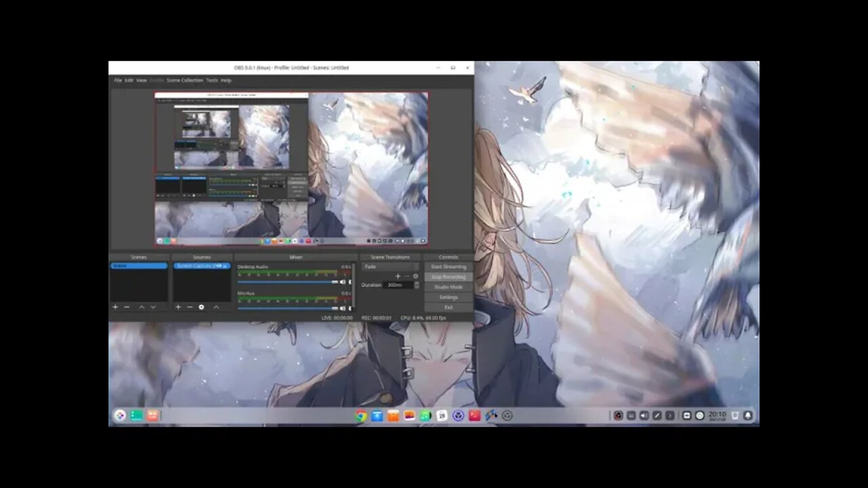Screen dimensions: 868x488
Task: Open the notification bell in the tray
Action: tap(748, 415)
